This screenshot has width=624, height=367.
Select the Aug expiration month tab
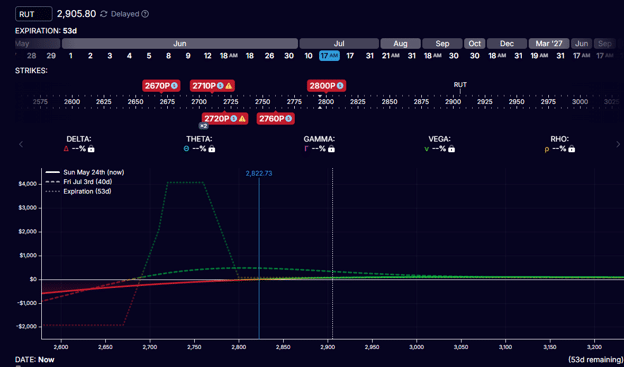click(x=400, y=43)
